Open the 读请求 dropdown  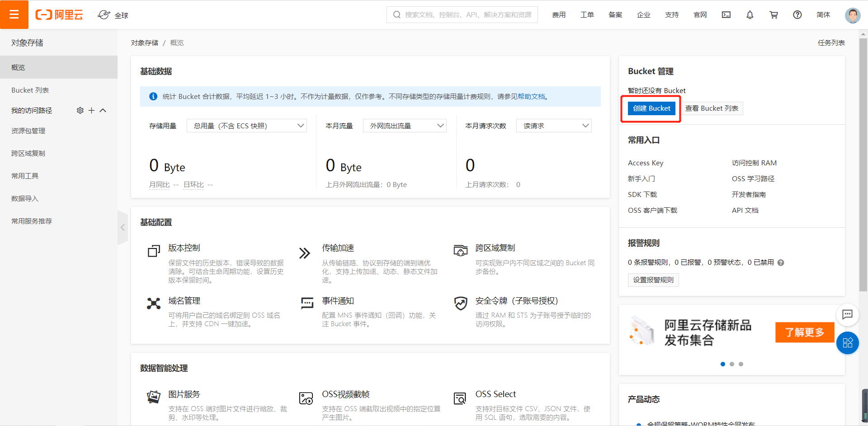[554, 126]
